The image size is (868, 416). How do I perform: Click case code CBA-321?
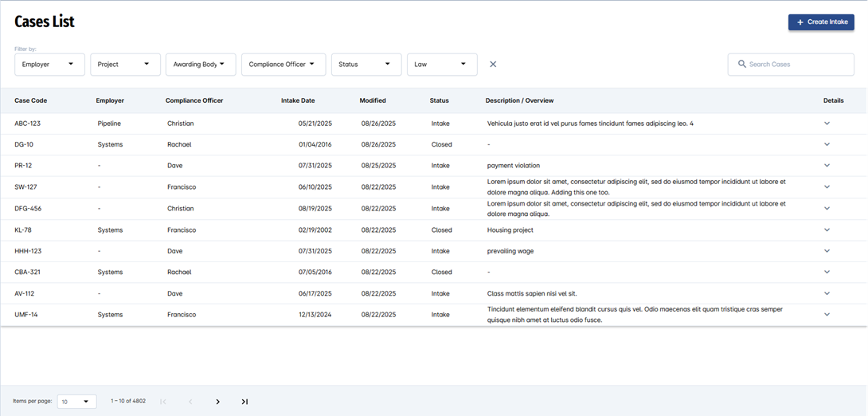[28, 272]
